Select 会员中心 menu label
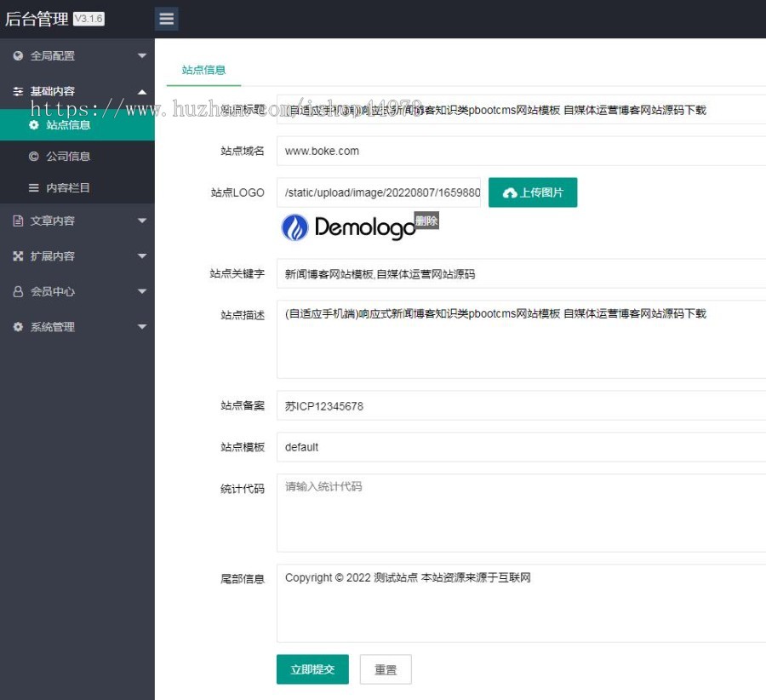The width and height of the screenshot is (766, 700). [x=53, y=291]
